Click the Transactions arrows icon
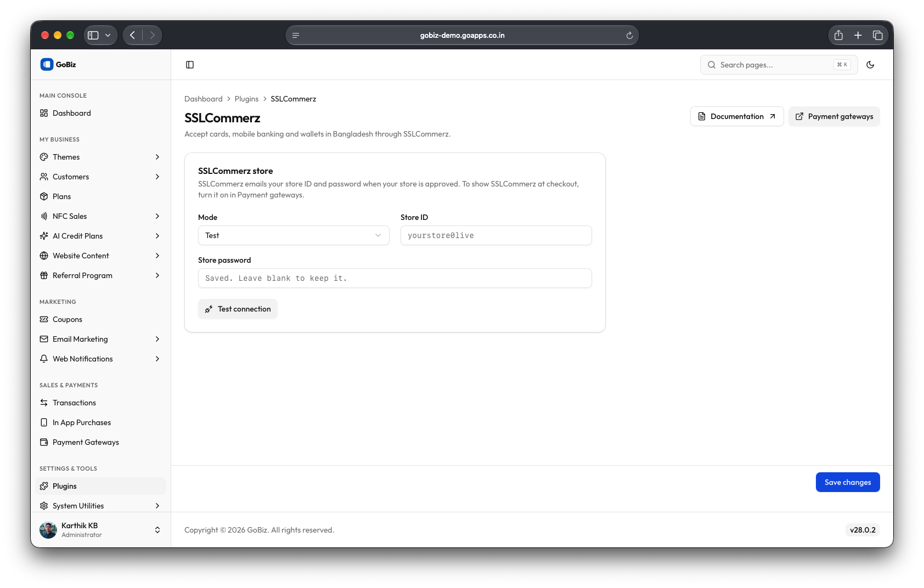 [44, 403]
